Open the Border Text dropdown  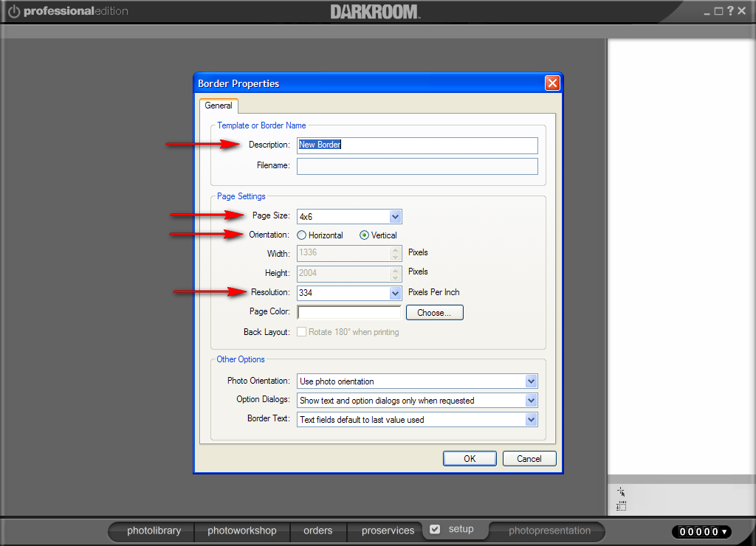(x=531, y=420)
